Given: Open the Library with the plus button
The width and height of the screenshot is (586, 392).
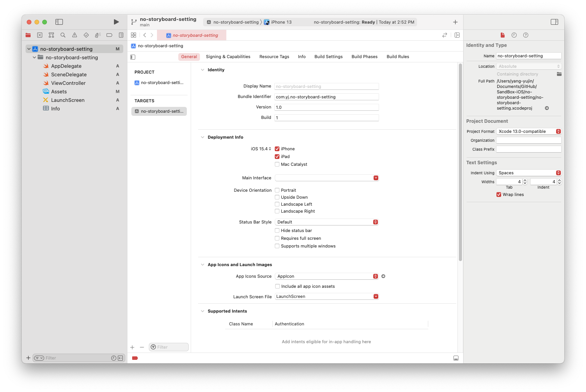Looking at the screenshot, I should 455,22.
